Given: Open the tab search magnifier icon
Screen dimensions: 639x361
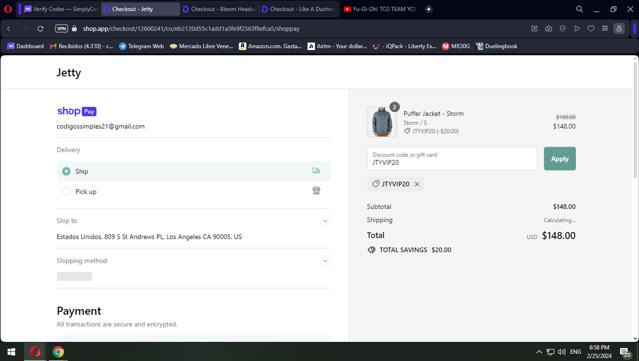Looking at the screenshot, I should click(579, 9).
